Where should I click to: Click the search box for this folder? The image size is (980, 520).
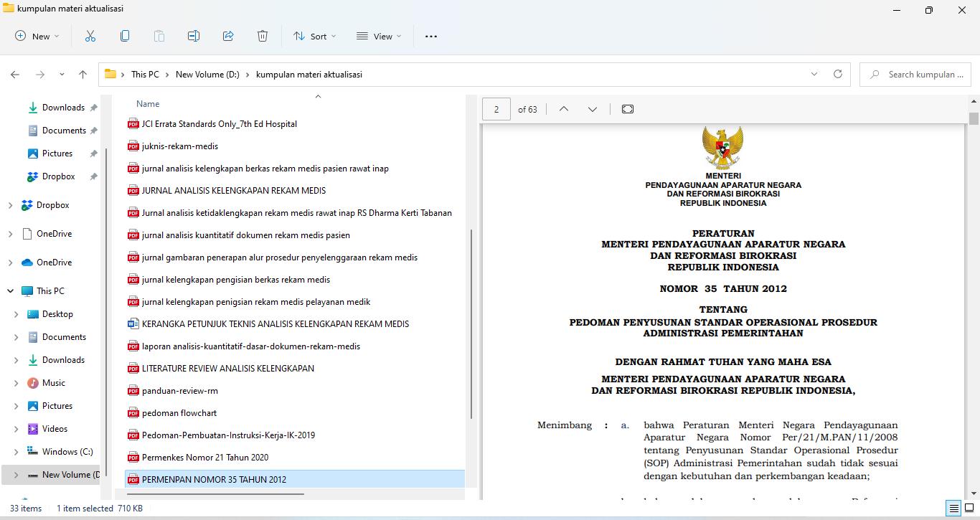[x=915, y=75]
